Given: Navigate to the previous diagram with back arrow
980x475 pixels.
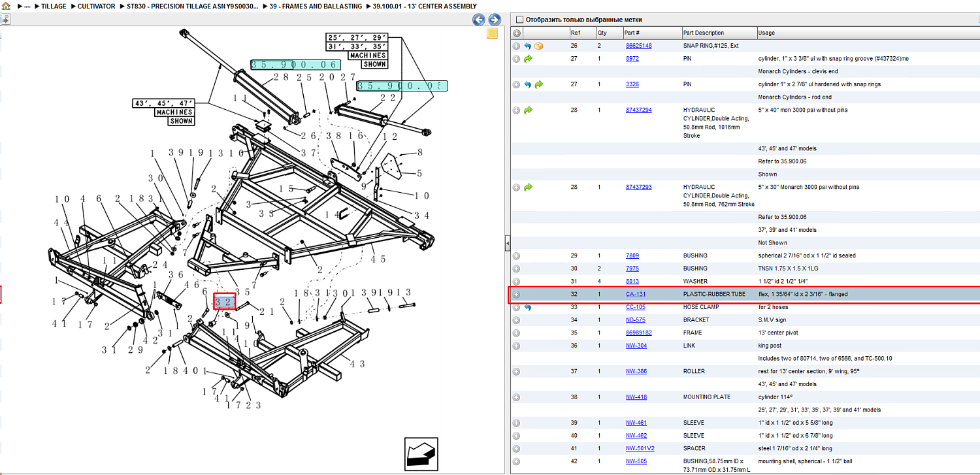Looking at the screenshot, I should 478,20.
